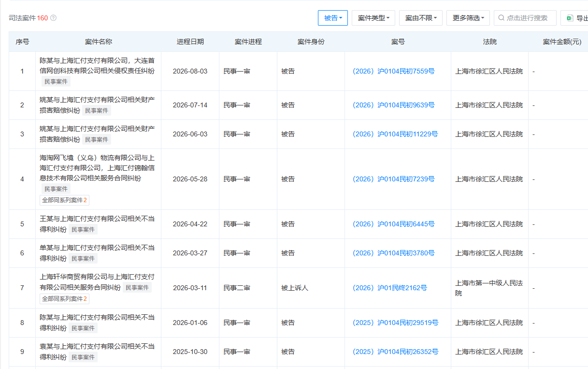Click the 进程日期 column header
Image resolution: width=588 pixels, height=369 pixels.
click(x=190, y=42)
